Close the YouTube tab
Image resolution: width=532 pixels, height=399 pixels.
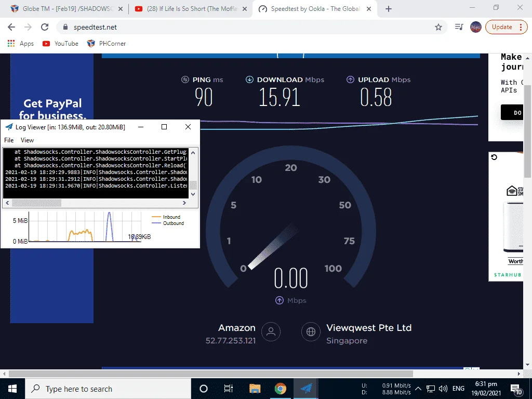pos(245,9)
